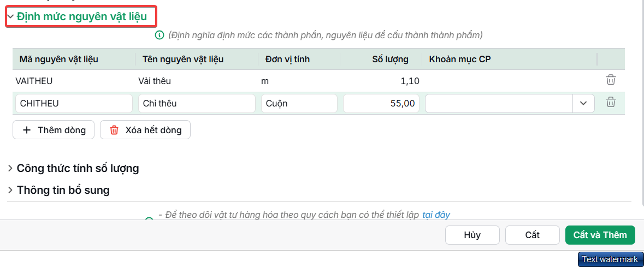The height and width of the screenshot is (267, 644).
Task: Click the Hủy button
Action: [472, 235]
